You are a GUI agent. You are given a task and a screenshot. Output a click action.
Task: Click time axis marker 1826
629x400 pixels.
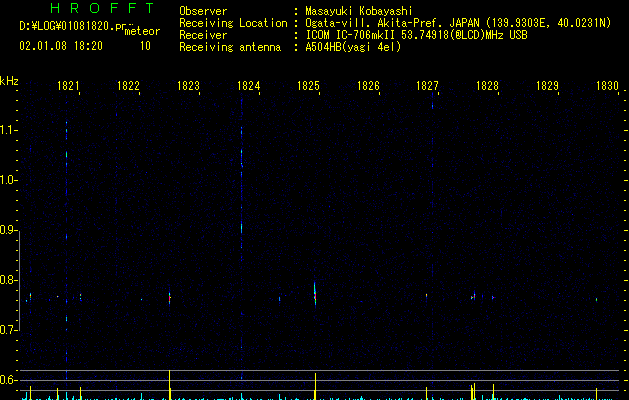click(368, 86)
